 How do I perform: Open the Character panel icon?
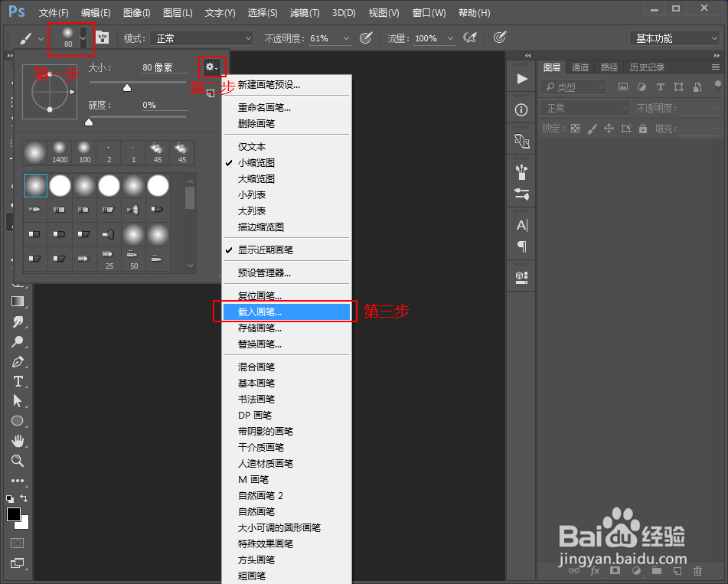[x=522, y=226]
